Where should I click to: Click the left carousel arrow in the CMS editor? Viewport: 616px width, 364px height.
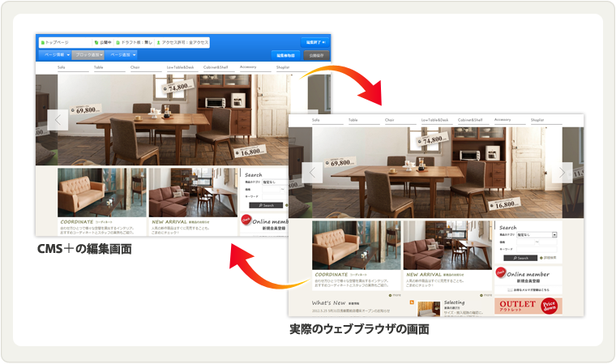point(58,120)
